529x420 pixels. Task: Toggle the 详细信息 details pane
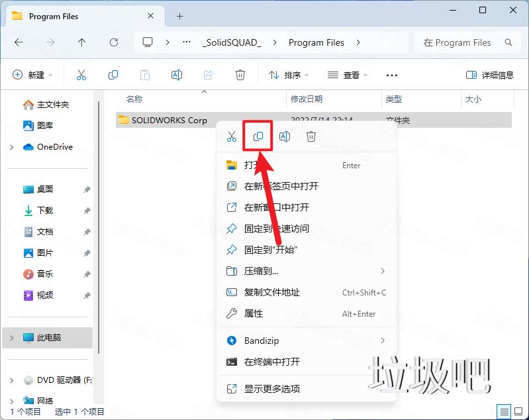(x=489, y=75)
